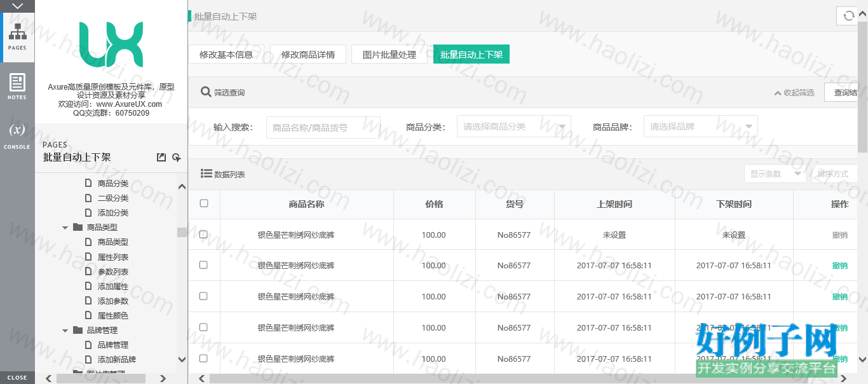Select the 批量自动上下架 tab
Screen dimensions: 868x384
[x=471, y=54]
